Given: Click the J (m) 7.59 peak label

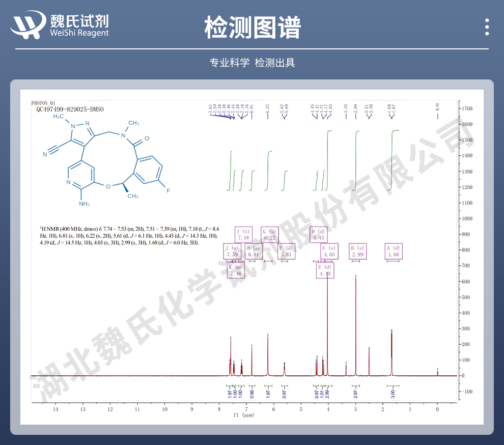Looking at the screenshot, I should click(232, 251).
